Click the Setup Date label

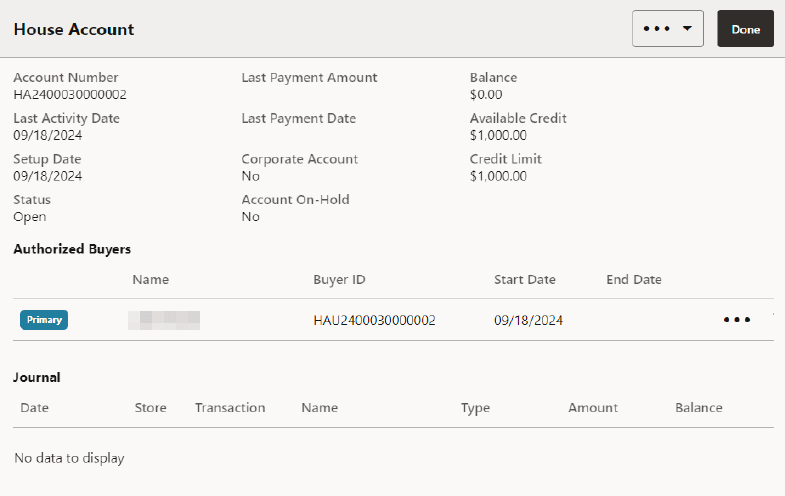coord(47,159)
